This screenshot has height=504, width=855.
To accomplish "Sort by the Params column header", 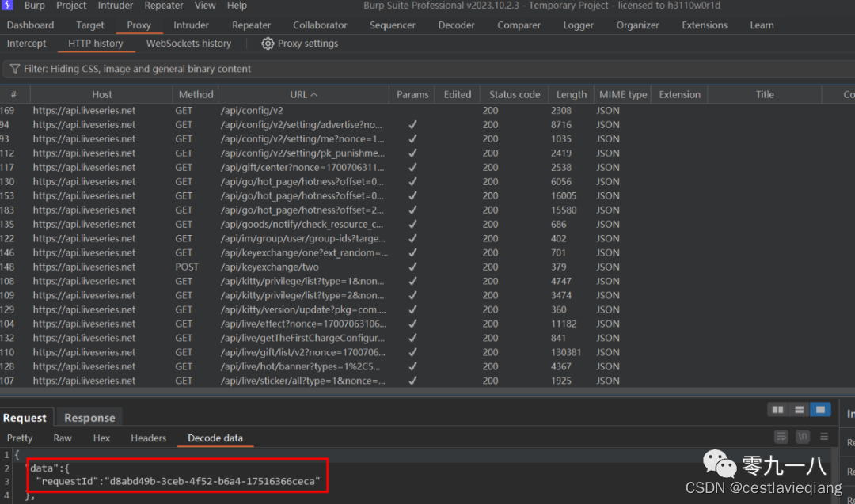I will (412, 95).
